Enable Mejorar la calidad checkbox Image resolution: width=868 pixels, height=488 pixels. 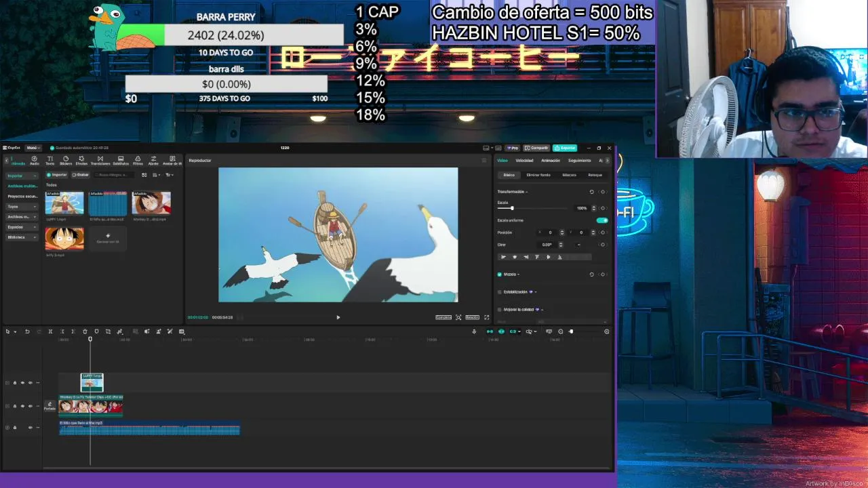click(500, 310)
